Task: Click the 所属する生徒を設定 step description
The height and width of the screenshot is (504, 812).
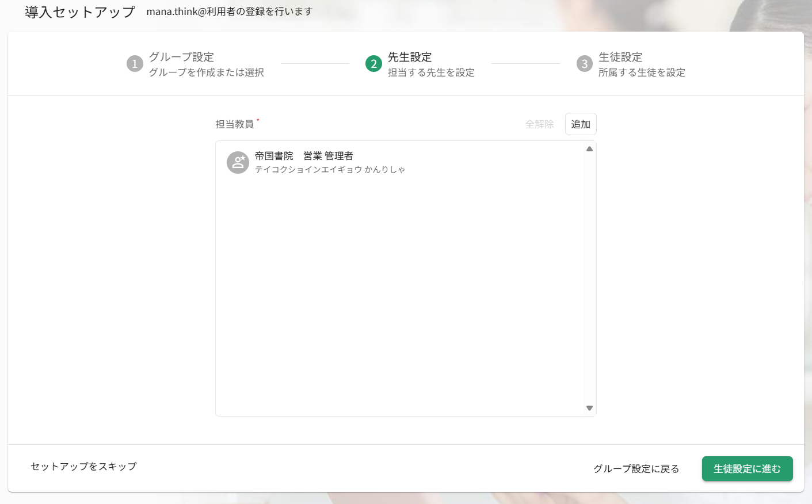Action: pos(642,72)
